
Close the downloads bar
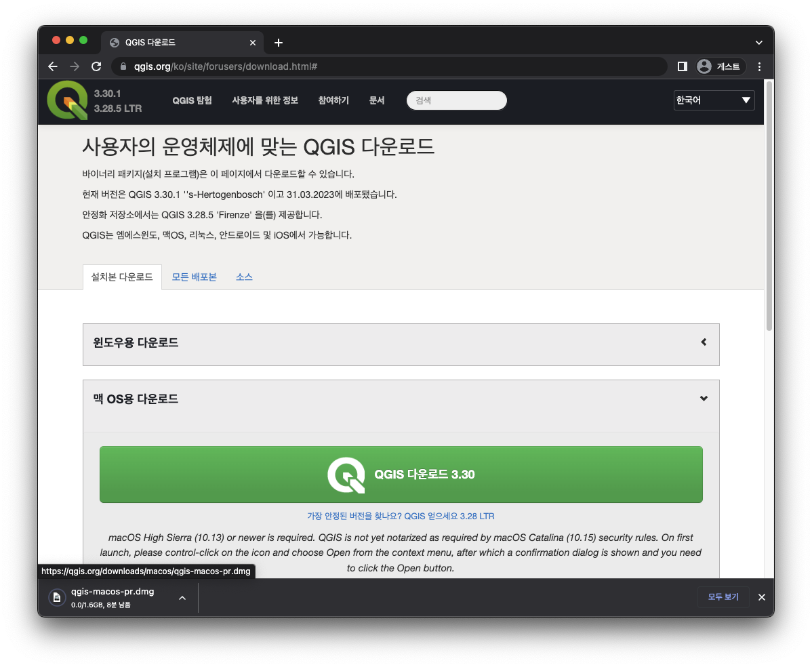pyautogui.click(x=762, y=597)
